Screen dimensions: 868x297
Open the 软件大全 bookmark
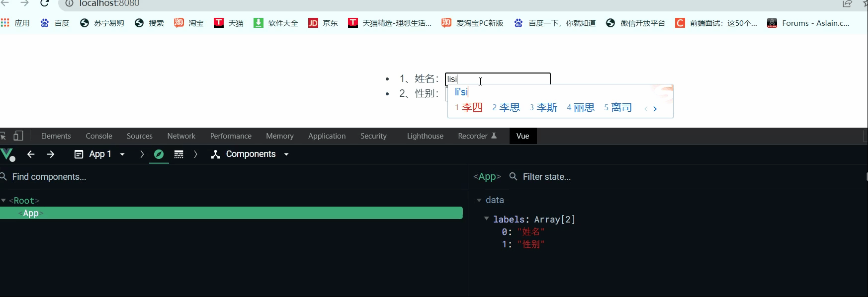click(x=276, y=23)
